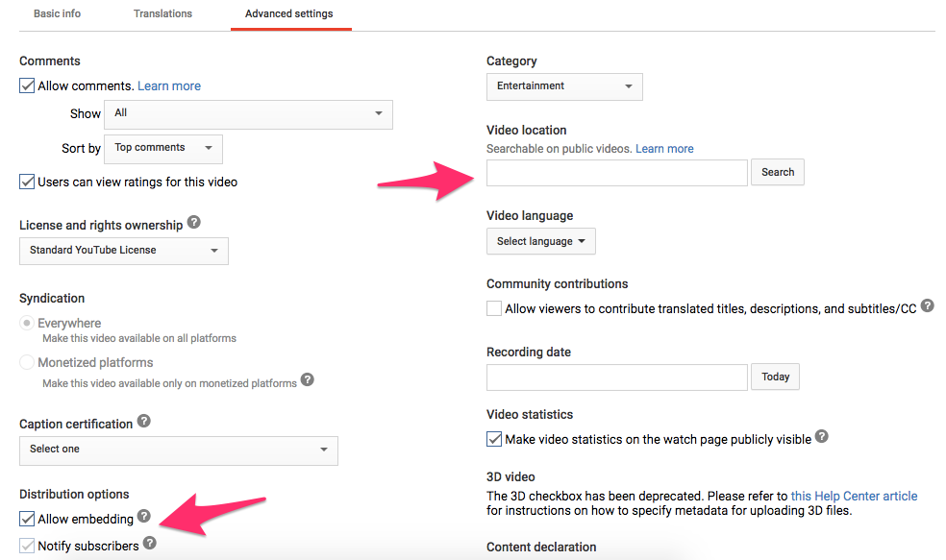946x560 pixels.
Task: Open help for Caption certification
Action: point(143,421)
